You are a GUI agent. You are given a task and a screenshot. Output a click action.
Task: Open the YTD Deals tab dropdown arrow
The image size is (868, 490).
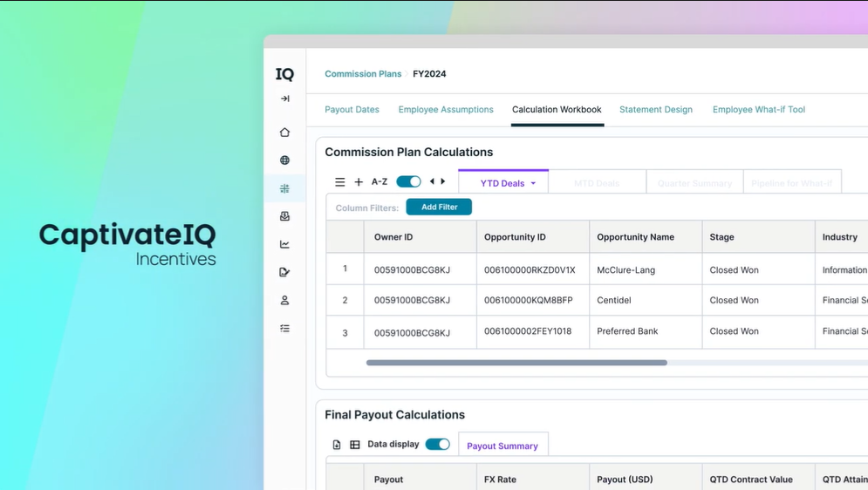tap(533, 183)
